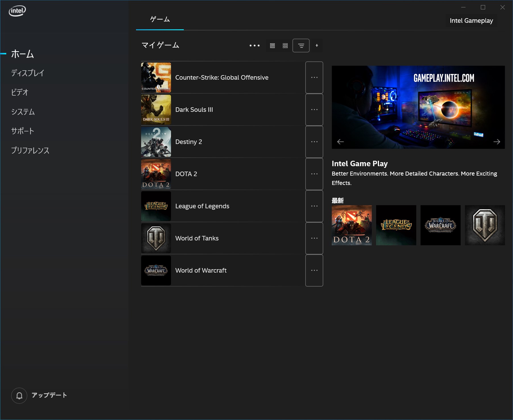Click the DOTA 2 list cover icon

(x=156, y=174)
